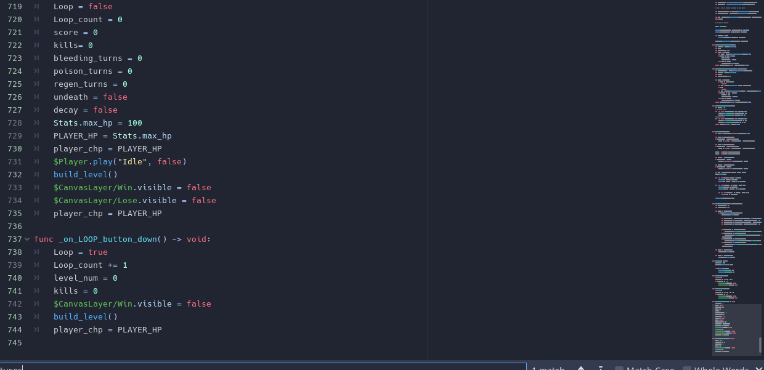
Task: Click gutter line number 736
Action: (14, 226)
